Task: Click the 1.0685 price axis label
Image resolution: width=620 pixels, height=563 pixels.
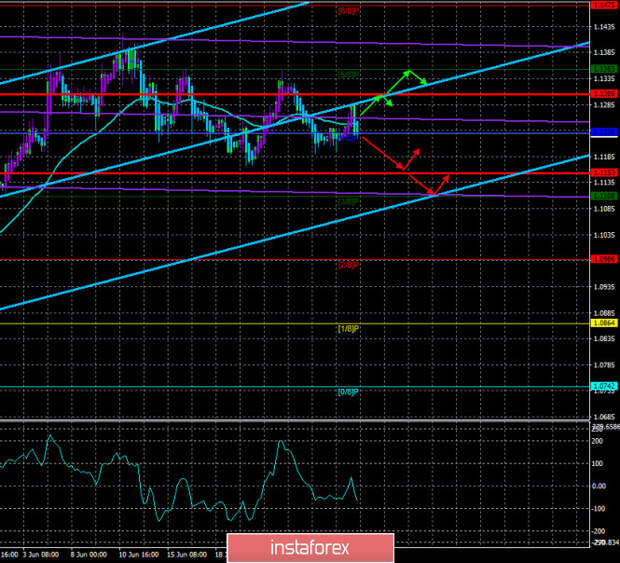Action: click(605, 417)
